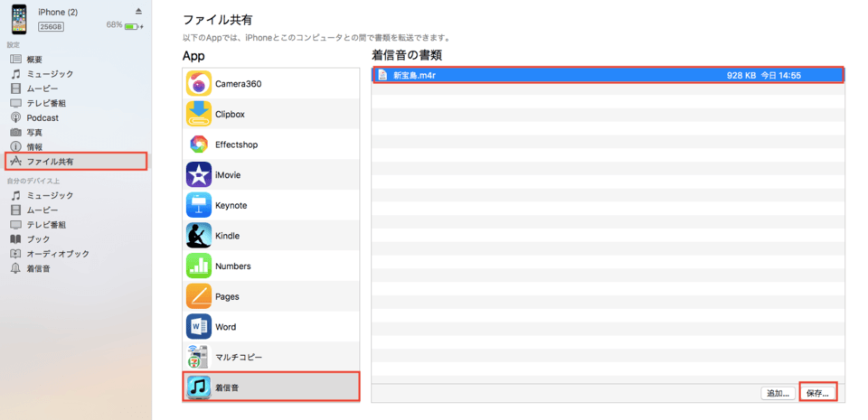Select the Kindle app icon
This screenshot has height=420, width=868.
click(199, 236)
